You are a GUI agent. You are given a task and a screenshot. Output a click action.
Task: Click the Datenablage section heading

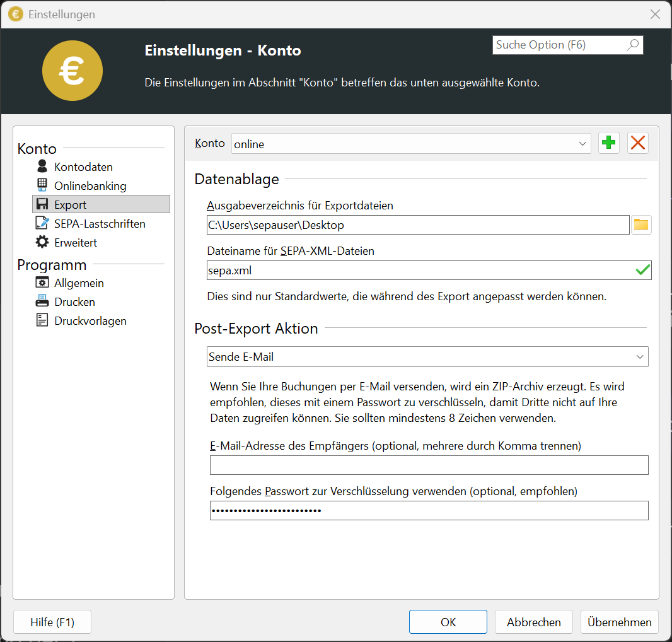coord(236,179)
